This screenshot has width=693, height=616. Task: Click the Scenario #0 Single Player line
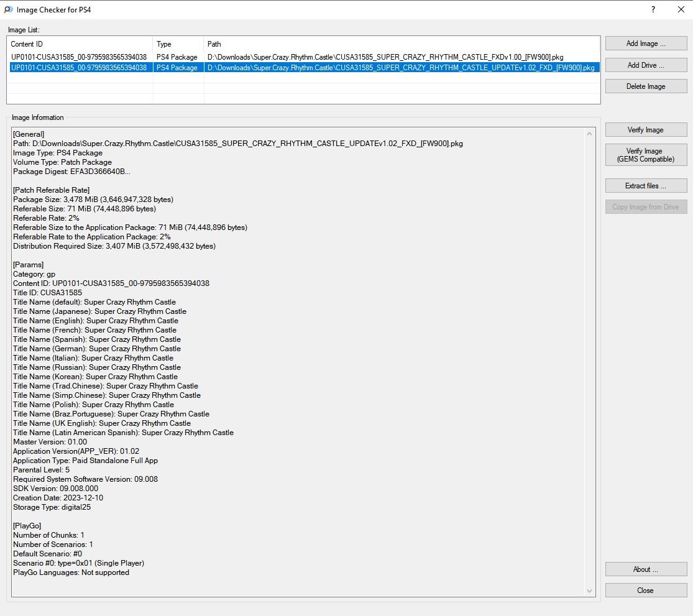[x=79, y=563]
